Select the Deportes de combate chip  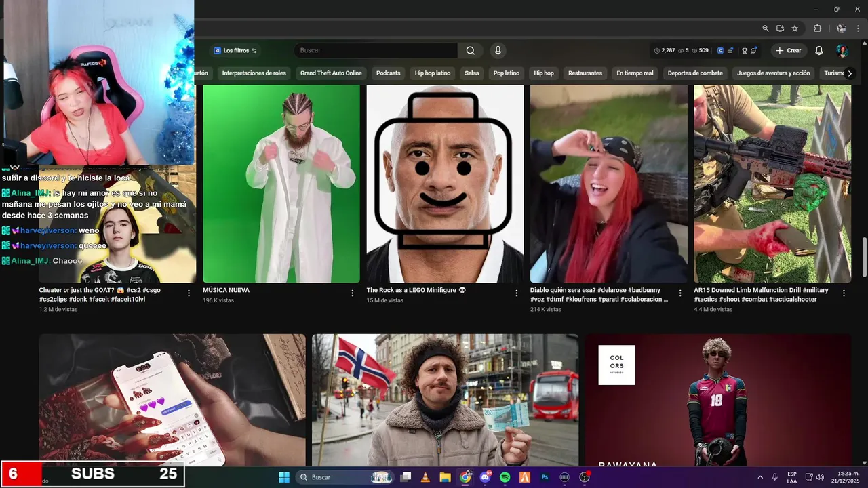click(695, 73)
